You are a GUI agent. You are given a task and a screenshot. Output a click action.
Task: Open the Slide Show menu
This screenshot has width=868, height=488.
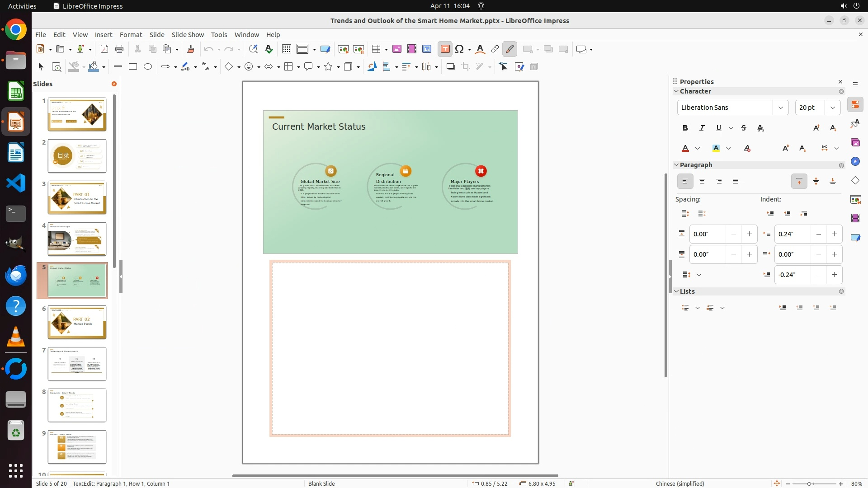pos(188,35)
